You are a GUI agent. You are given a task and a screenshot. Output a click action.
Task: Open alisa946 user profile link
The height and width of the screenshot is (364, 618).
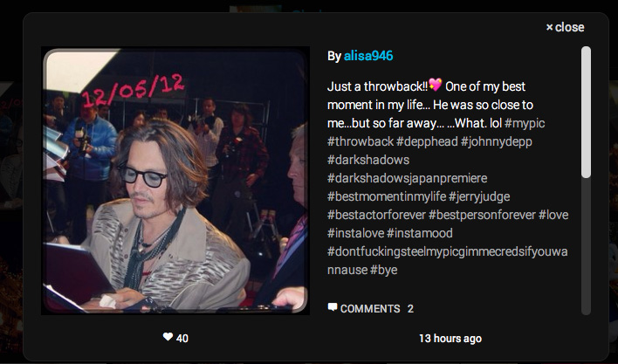[x=368, y=56]
